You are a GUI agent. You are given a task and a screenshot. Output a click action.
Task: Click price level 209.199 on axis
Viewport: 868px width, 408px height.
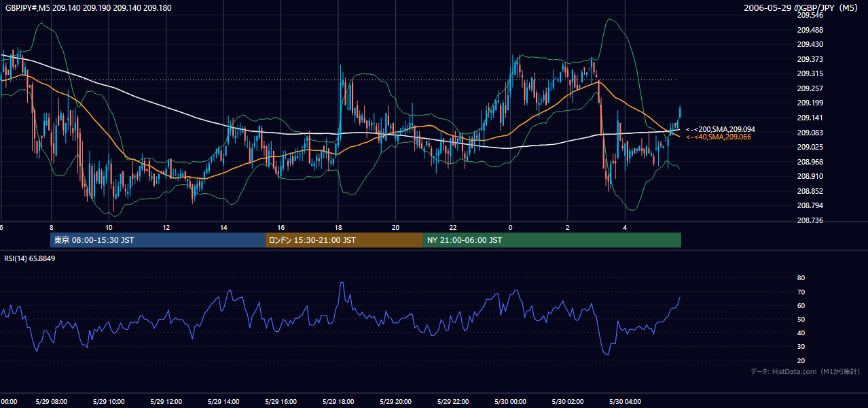tap(810, 103)
